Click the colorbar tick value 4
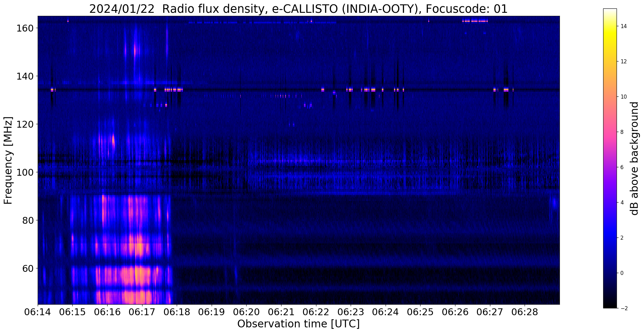 tap(622, 203)
